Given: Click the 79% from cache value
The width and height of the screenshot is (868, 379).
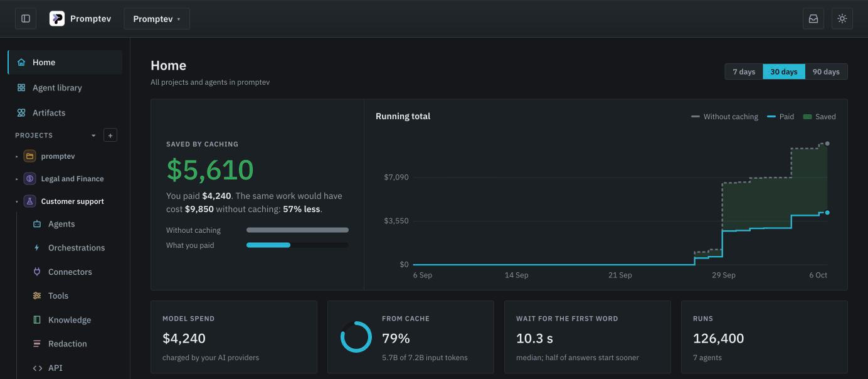Looking at the screenshot, I should [396, 338].
